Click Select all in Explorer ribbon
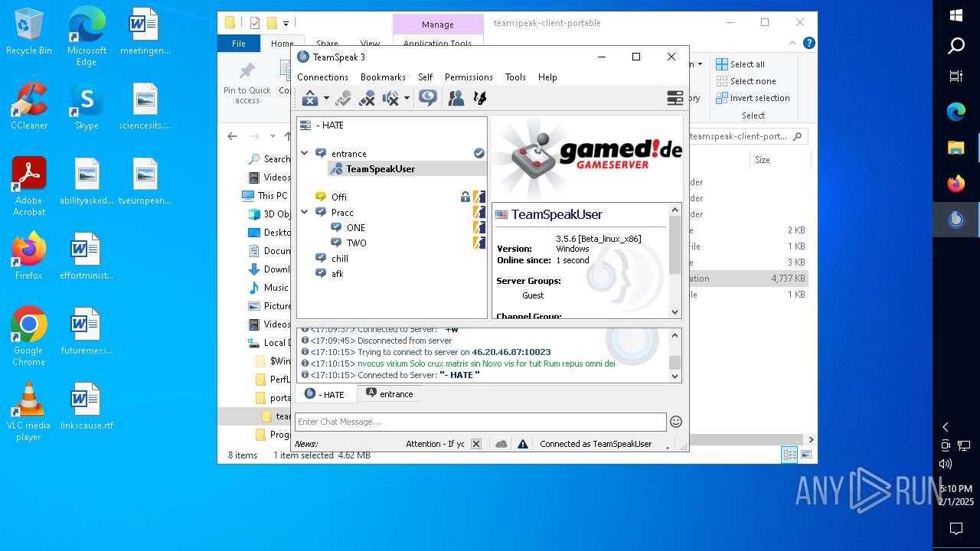 tap(740, 64)
